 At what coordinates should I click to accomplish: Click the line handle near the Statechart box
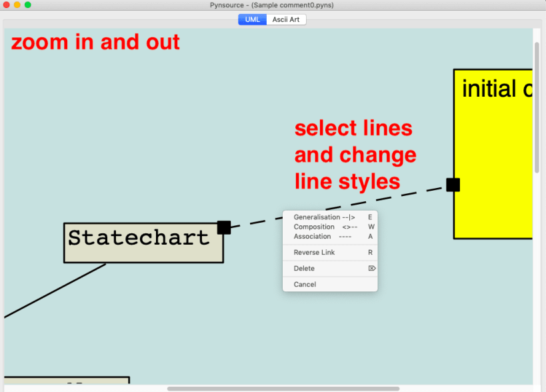224,227
